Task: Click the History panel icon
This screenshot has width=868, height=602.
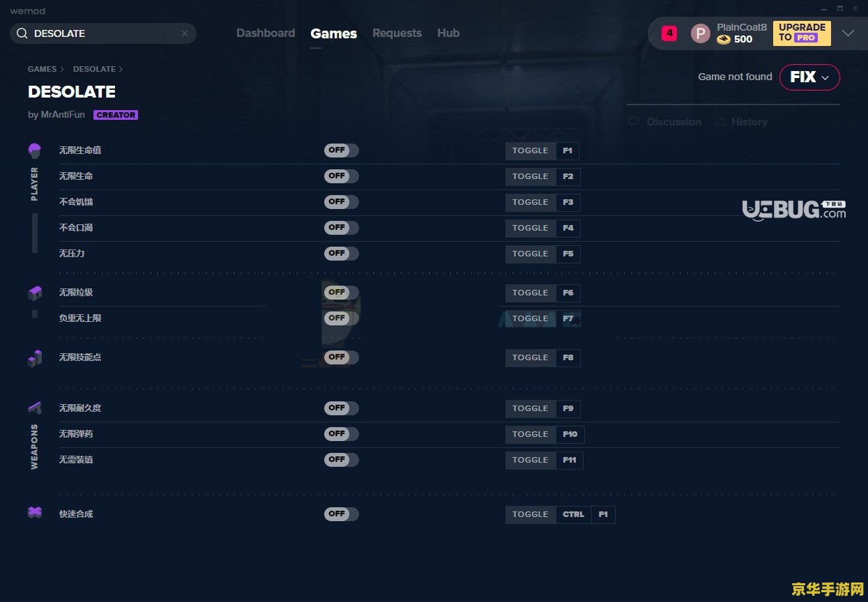Action: 720,121
